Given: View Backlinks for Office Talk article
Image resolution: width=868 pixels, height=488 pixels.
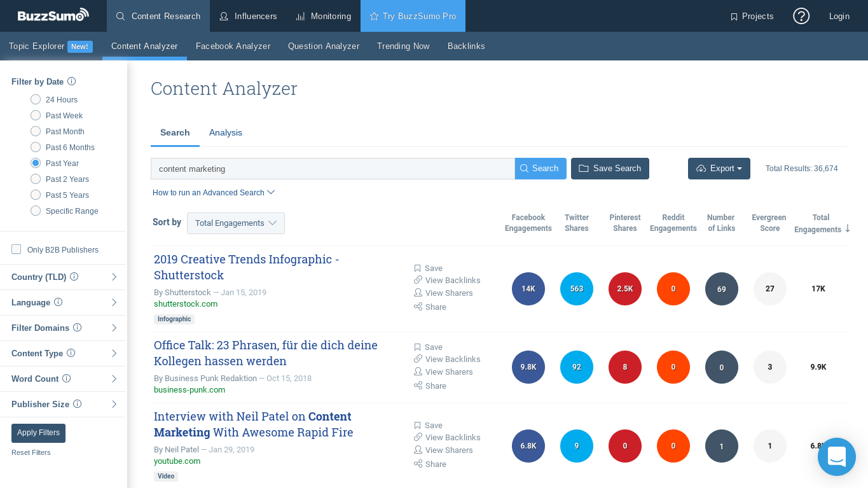Looking at the screenshot, I should (447, 359).
